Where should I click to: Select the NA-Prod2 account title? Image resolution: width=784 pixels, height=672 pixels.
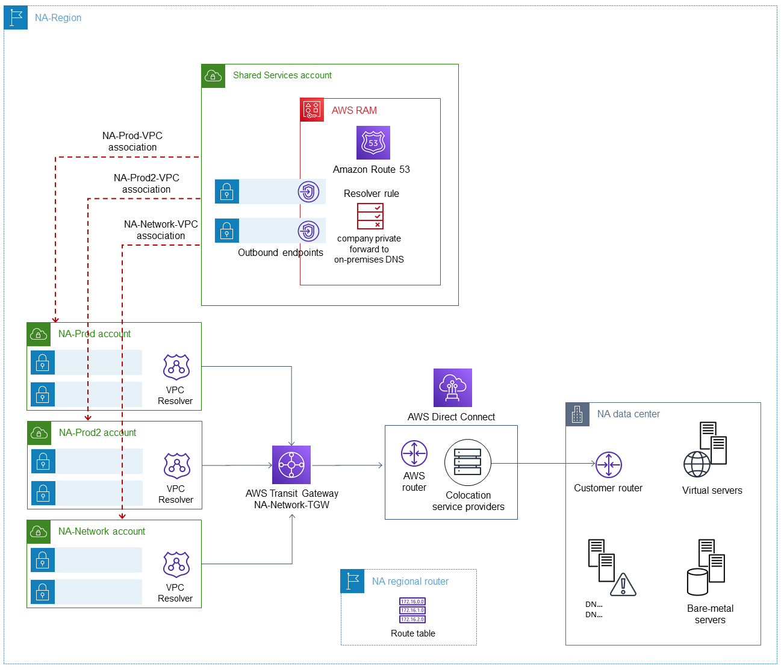[98, 433]
